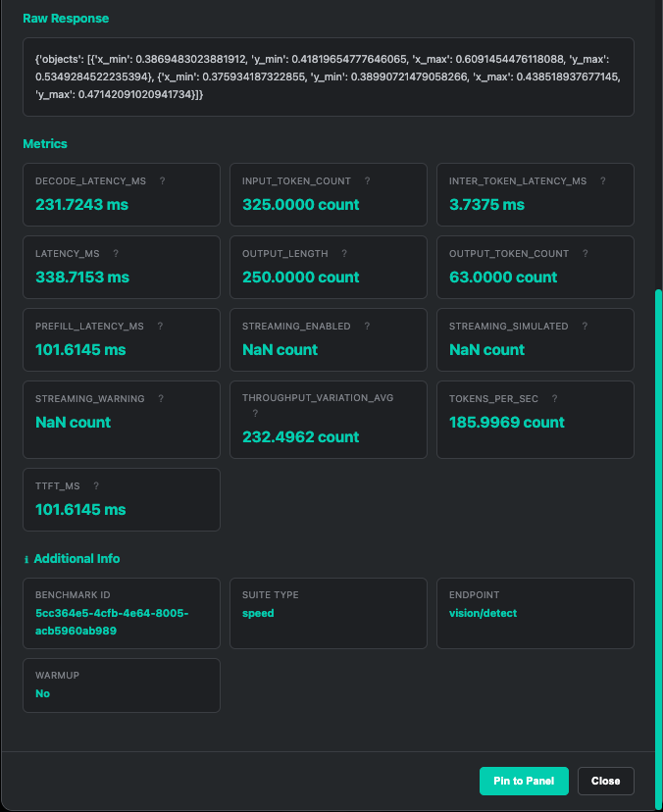Click help icon beside OUTPUT_TOKEN_COUNT

pos(585,254)
